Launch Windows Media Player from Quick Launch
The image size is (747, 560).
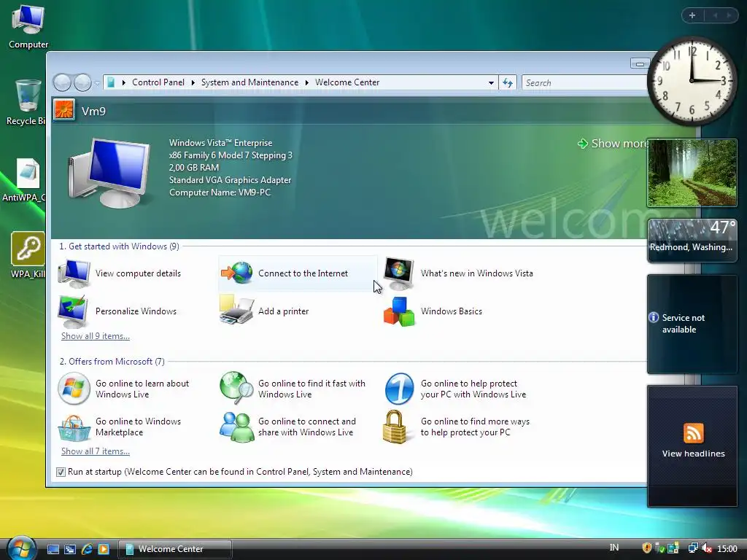click(x=104, y=549)
